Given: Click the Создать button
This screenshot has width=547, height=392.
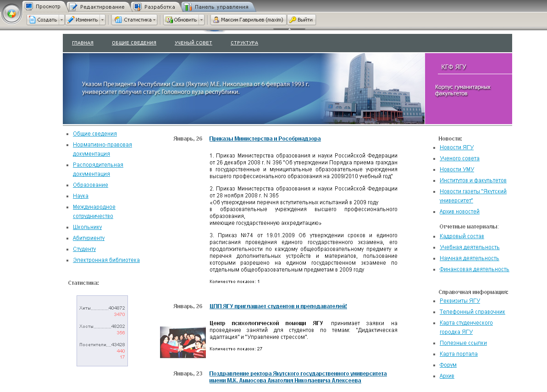Looking at the screenshot, I should tap(43, 20).
